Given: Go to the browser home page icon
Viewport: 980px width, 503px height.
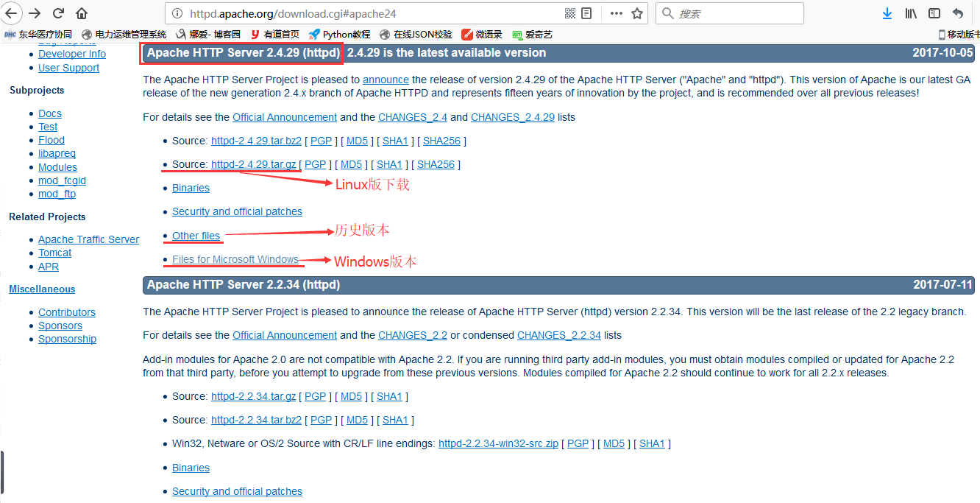Looking at the screenshot, I should coord(82,13).
